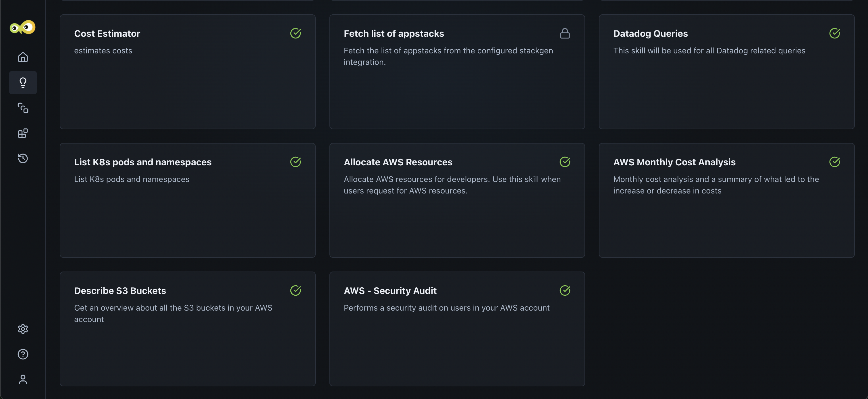Screen dimensions: 868x399
Task: Select the lightbulb Skills sidebar icon
Action: coord(23,82)
